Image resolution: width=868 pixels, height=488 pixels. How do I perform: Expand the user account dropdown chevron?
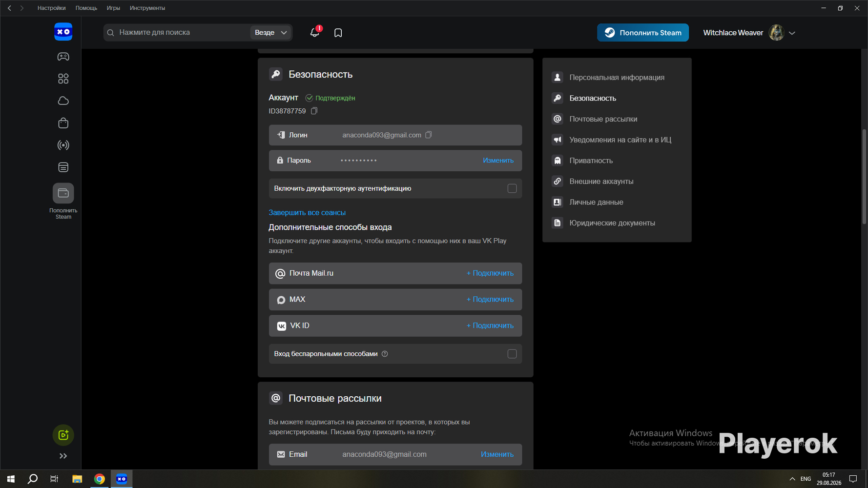coord(792,33)
